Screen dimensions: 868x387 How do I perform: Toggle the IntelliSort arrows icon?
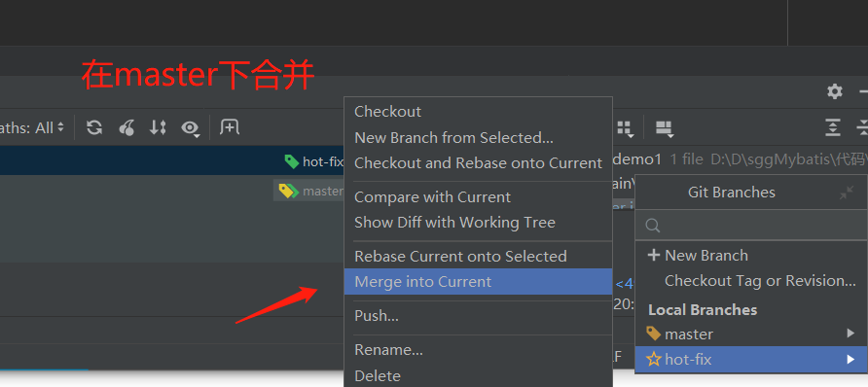pos(158,127)
